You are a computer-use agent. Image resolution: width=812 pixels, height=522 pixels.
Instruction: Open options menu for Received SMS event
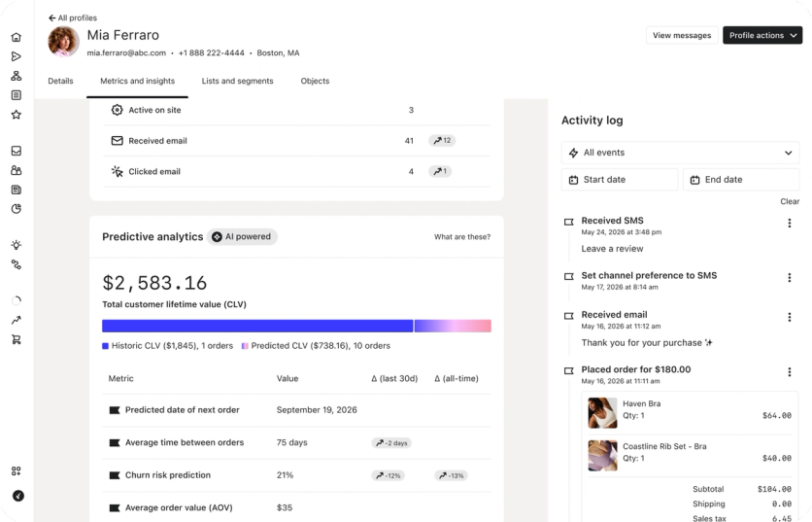click(790, 223)
